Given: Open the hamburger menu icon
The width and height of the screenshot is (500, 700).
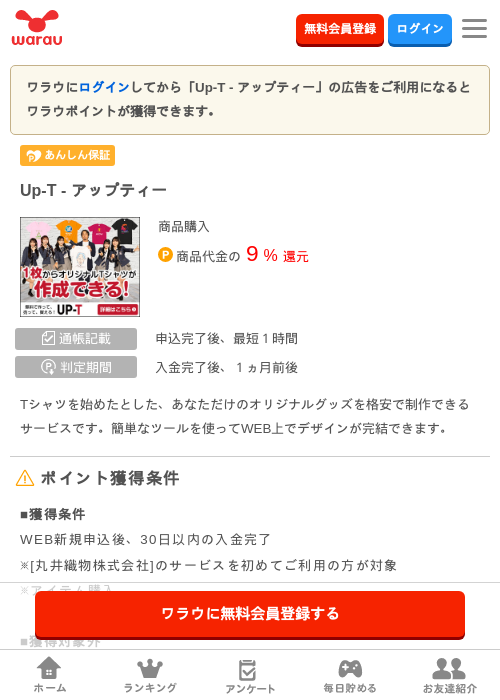Looking at the screenshot, I should 474,29.
